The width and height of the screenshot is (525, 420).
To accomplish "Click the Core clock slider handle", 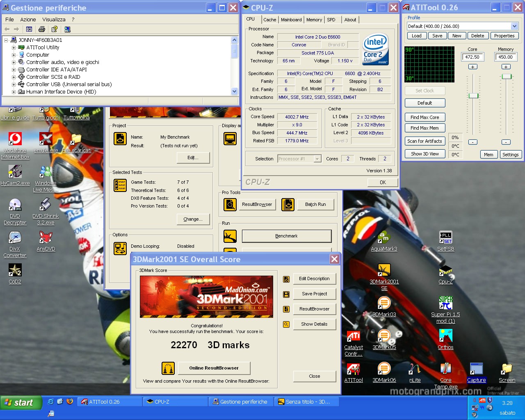I will click(x=473, y=96).
